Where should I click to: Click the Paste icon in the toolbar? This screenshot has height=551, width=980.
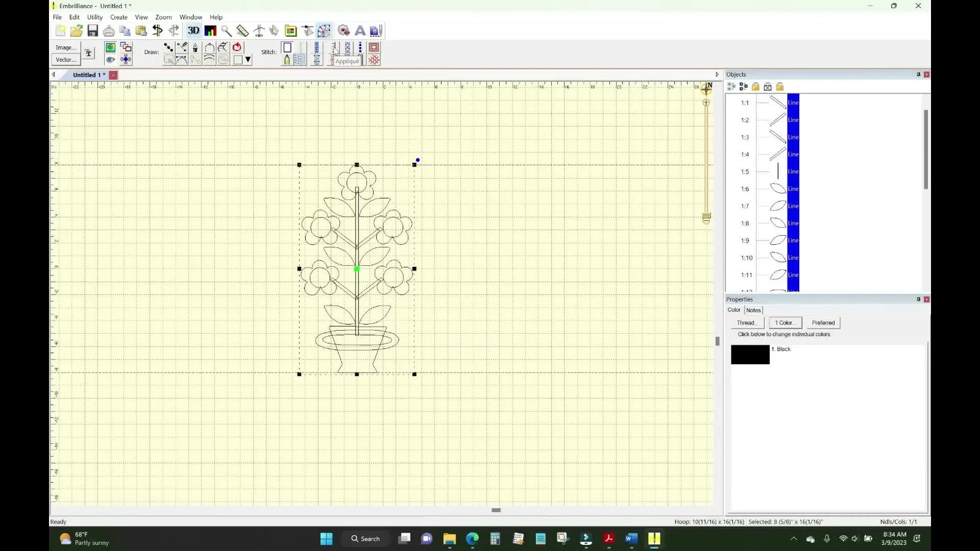click(140, 31)
